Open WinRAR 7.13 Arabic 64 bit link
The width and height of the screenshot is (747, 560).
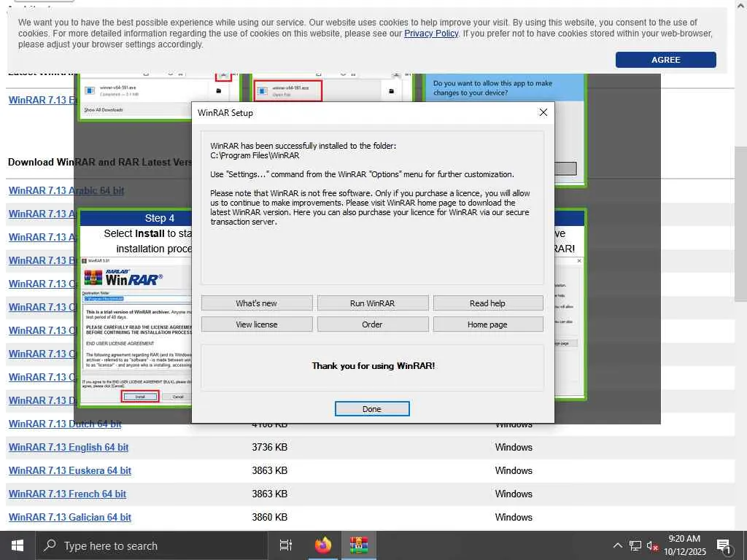click(66, 190)
